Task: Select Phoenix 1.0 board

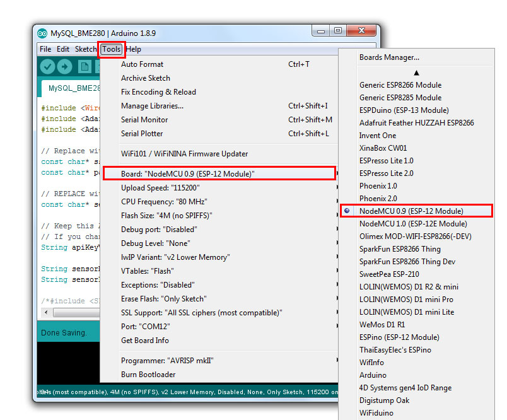Action: point(416,186)
